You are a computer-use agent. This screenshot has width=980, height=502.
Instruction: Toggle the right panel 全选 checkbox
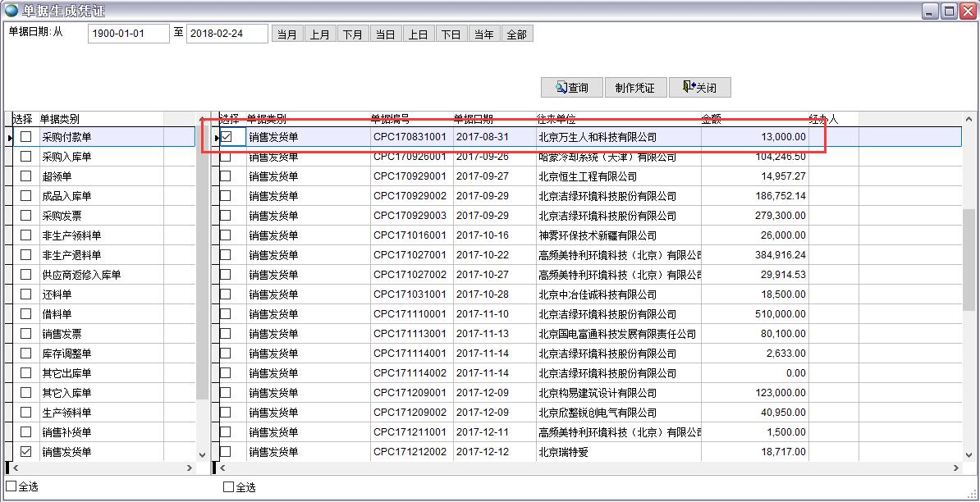229,486
